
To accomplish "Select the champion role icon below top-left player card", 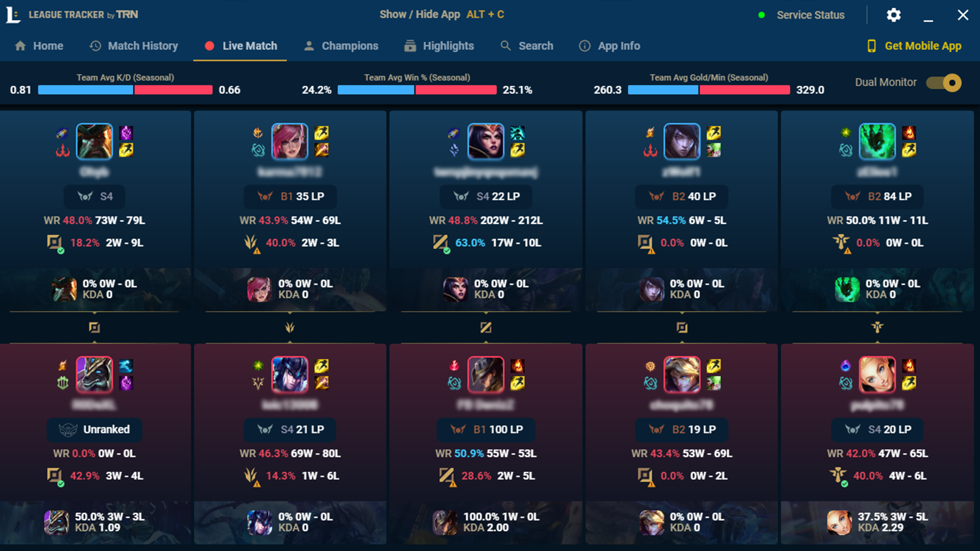I will (93, 328).
